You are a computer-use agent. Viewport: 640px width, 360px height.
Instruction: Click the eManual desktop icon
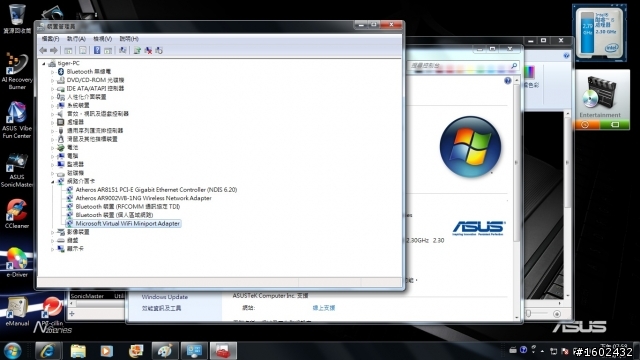17,311
